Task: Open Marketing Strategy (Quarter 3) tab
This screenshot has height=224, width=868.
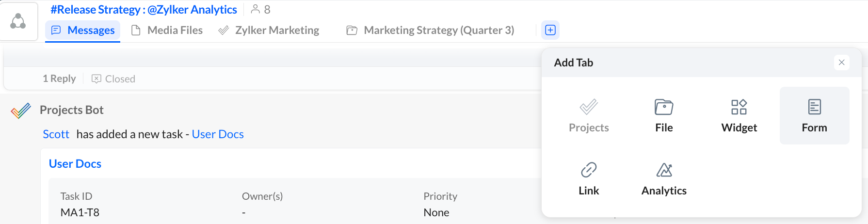Action: pos(431,30)
